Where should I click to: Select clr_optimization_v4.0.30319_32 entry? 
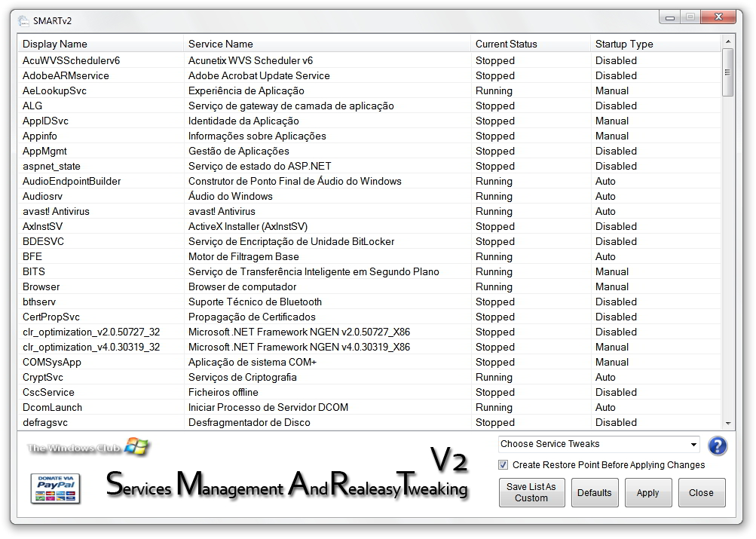[x=369, y=347]
